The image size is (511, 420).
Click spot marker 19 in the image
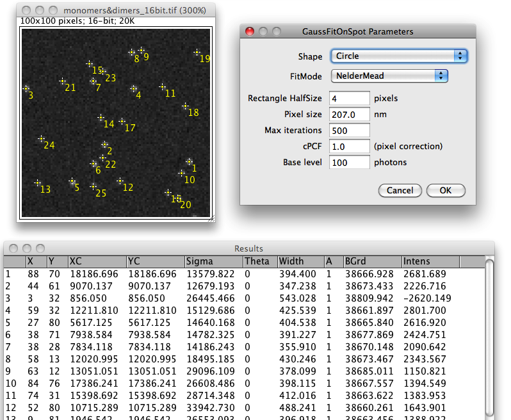(197, 52)
